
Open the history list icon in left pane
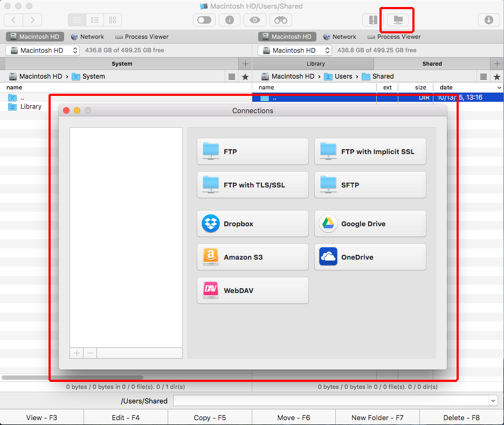231,77
